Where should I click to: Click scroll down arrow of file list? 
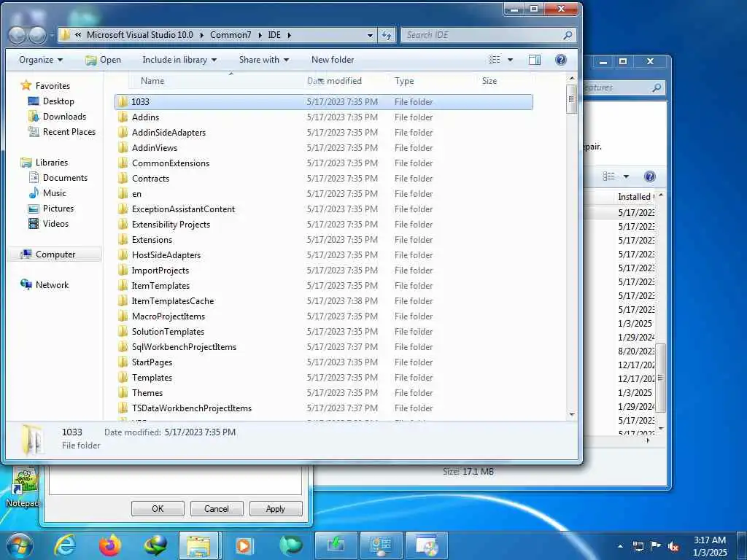tap(572, 415)
